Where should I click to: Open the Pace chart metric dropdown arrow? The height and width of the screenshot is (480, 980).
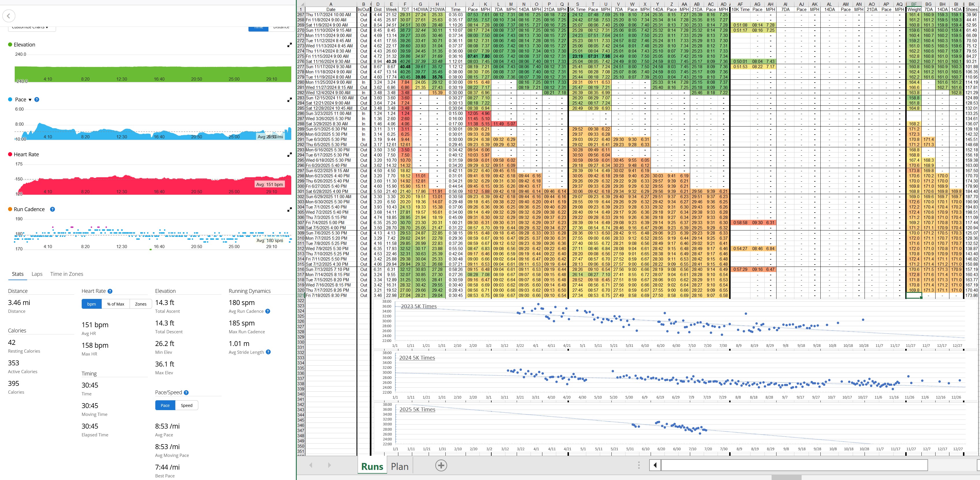[30, 100]
